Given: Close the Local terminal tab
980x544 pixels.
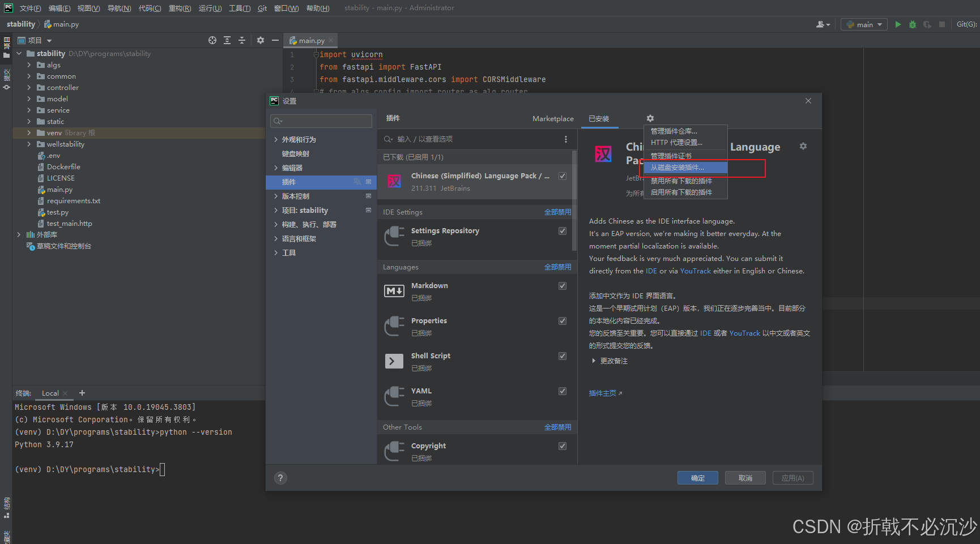Looking at the screenshot, I should tap(65, 393).
